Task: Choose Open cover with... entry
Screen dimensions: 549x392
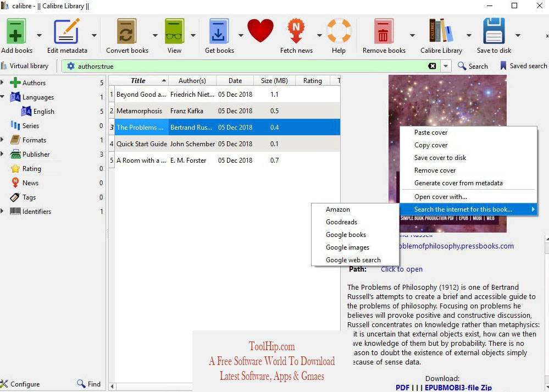Action: pos(468,197)
